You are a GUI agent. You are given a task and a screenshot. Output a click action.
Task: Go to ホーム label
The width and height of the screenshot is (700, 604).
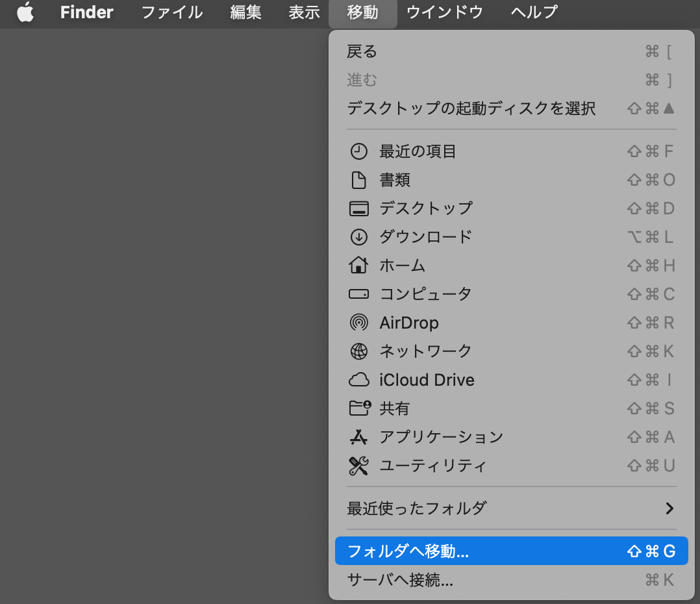[x=402, y=266]
